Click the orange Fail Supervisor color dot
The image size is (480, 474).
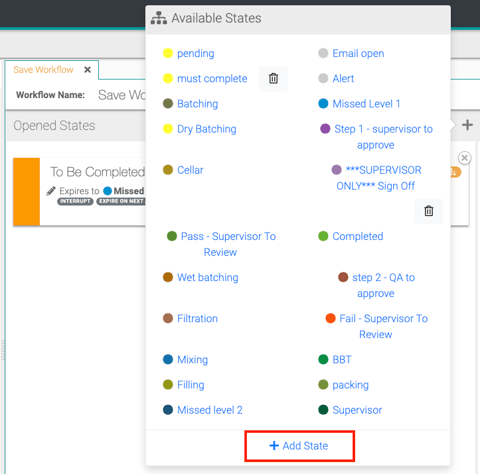330,318
